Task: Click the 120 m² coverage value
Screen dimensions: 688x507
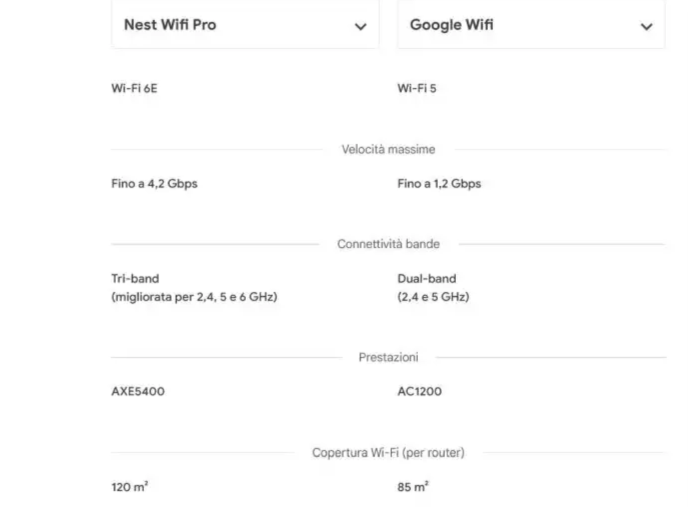Action: (x=130, y=487)
